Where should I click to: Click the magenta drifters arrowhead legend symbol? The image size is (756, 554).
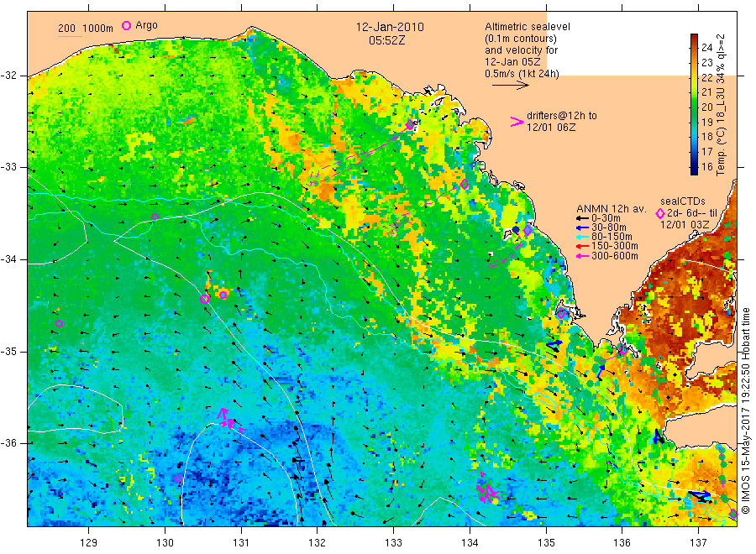coord(517,122)
